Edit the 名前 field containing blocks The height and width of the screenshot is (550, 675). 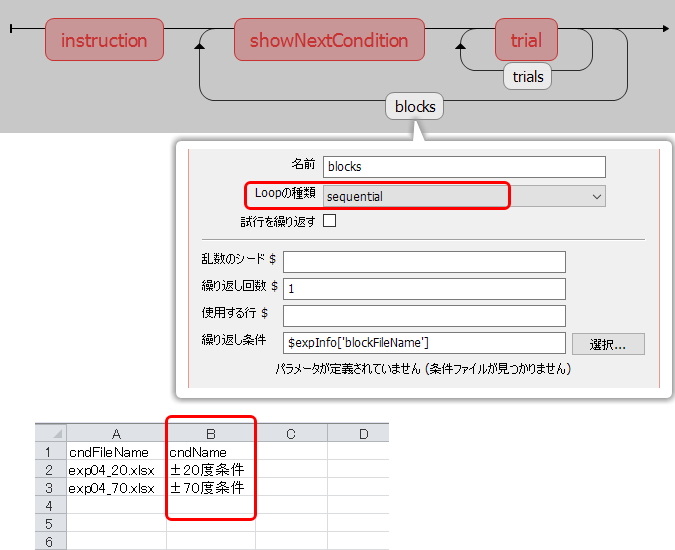[464, 167]
